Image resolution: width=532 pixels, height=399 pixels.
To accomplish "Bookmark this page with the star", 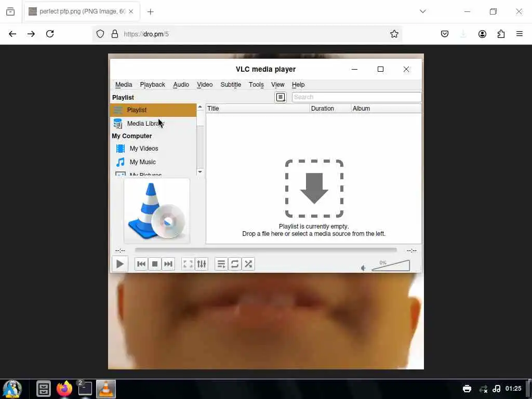I will click(x=394, y=34).
